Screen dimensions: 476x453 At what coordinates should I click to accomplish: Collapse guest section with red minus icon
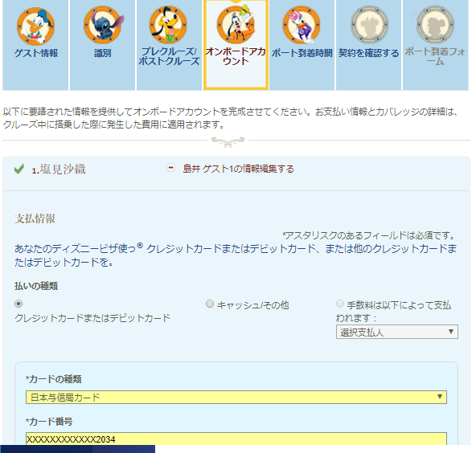coord(171,167)
